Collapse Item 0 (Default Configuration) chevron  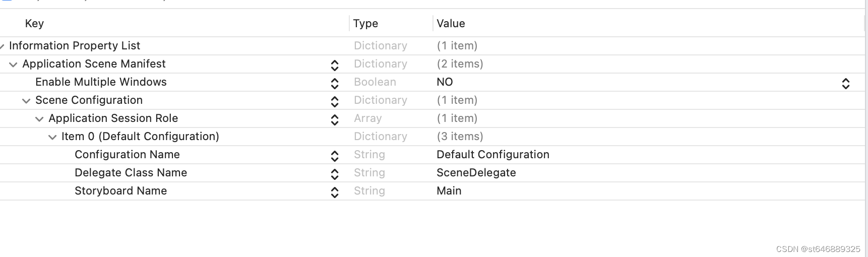pyautogui.click(x=52, y=137)
